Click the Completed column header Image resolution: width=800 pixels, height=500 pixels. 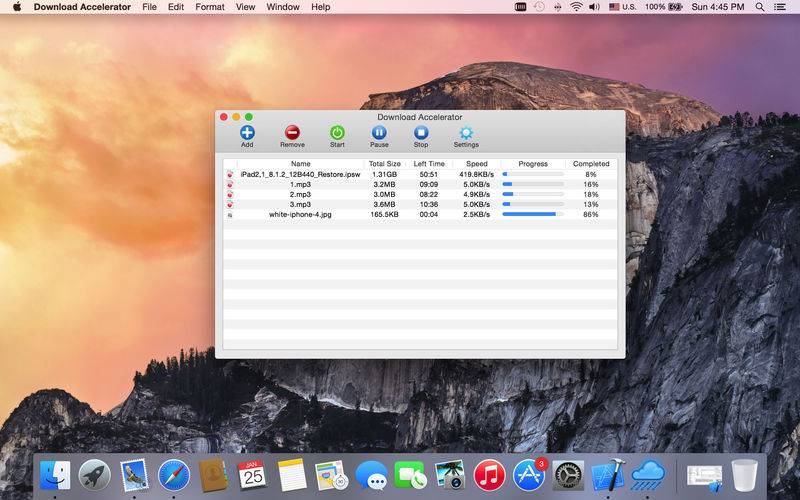(591, 164)
